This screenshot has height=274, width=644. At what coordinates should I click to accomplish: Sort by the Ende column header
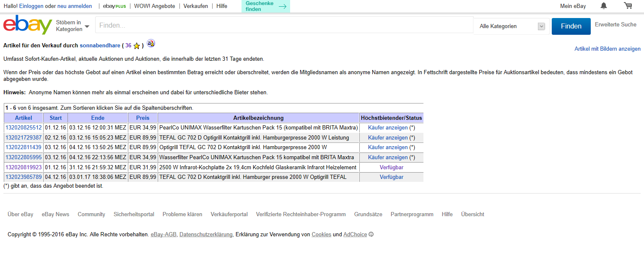(98, 118)
